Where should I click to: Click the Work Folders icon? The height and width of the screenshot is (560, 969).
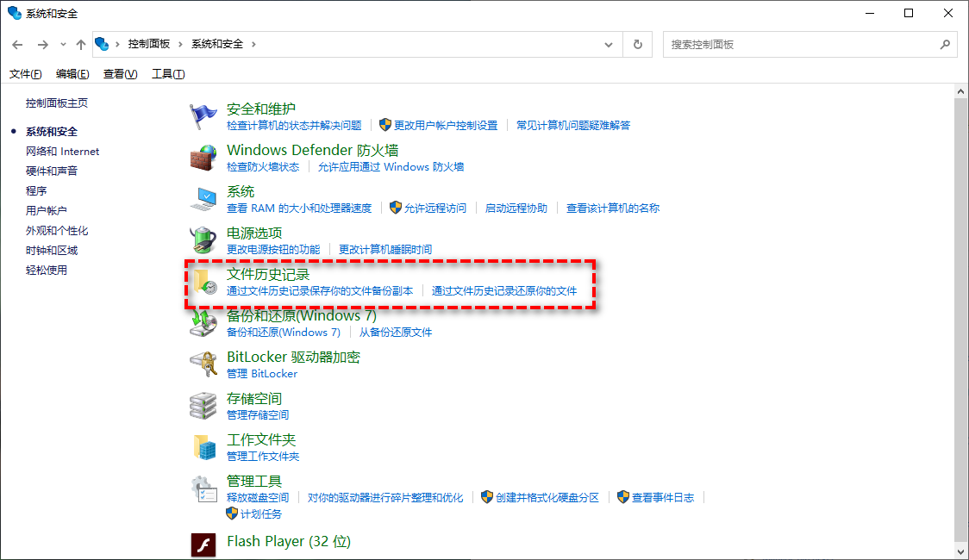click(x=204, y=447)
